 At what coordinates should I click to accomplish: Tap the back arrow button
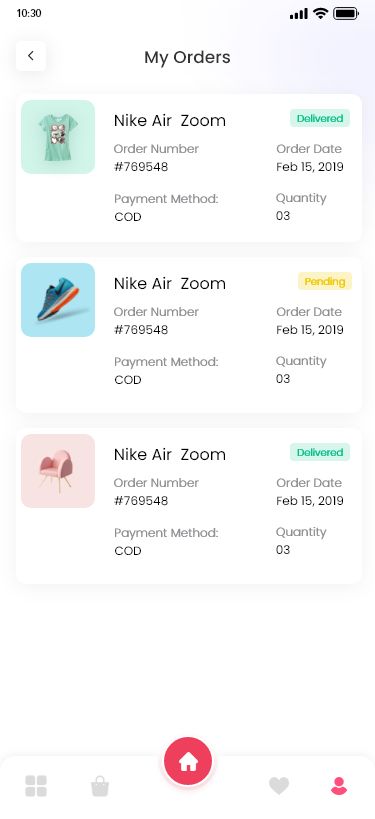[31, 56]
